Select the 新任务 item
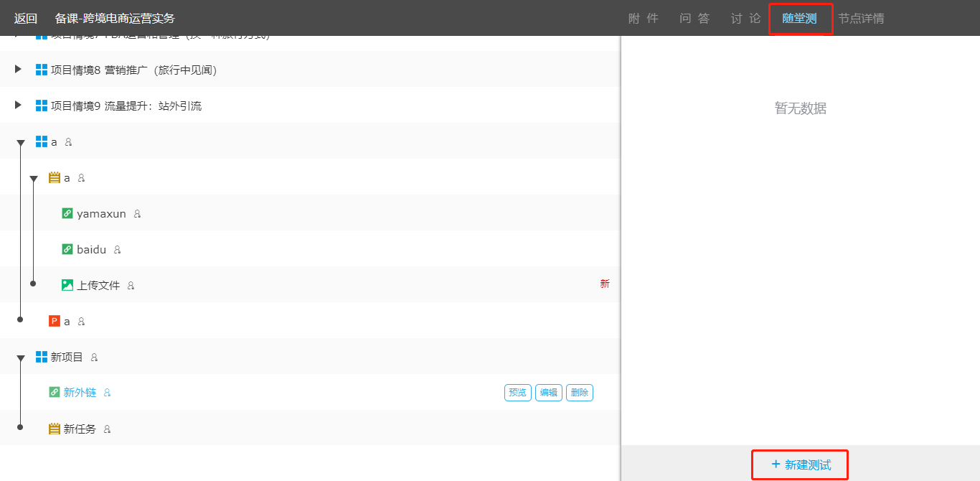 [x=80, y=429]
